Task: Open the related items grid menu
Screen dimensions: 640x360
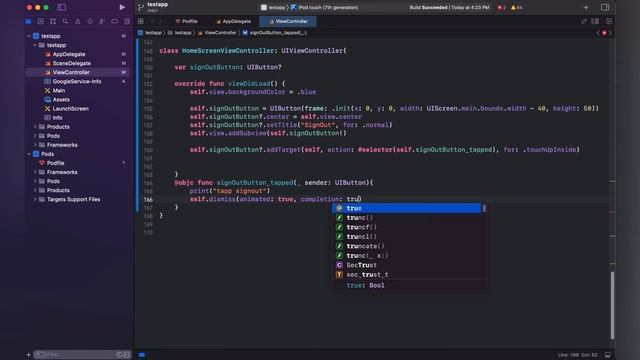Action: point(141,21)
